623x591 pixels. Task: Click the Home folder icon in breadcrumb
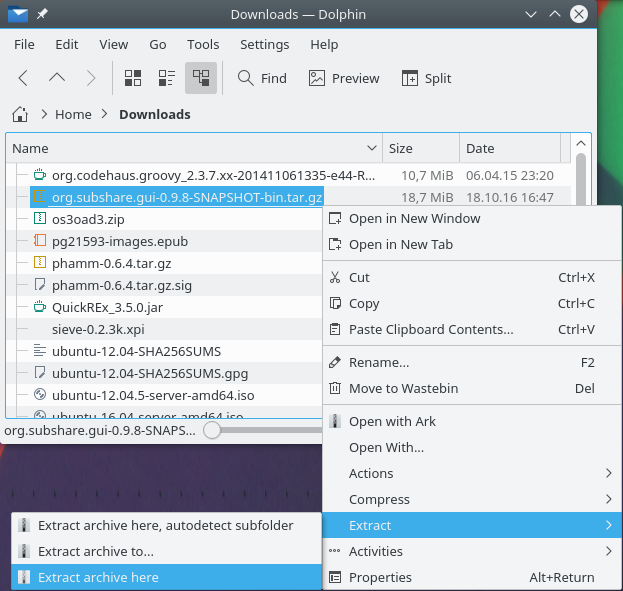(x=19, y=114)
